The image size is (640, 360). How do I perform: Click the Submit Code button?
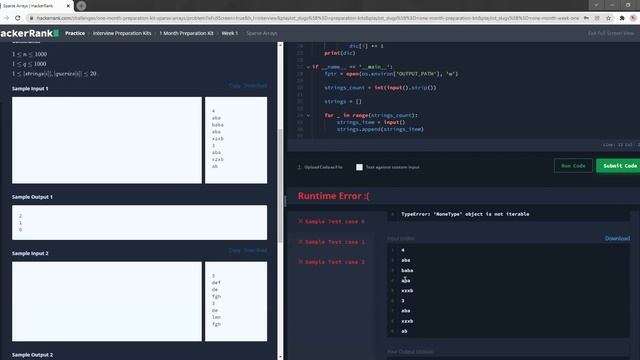click(x=618, y=166)
